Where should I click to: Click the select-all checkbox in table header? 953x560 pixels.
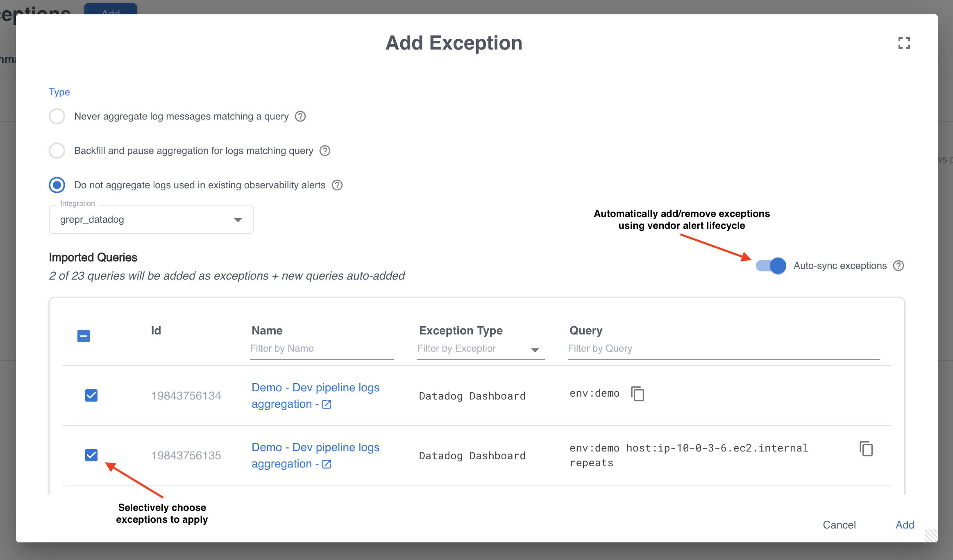83,336
